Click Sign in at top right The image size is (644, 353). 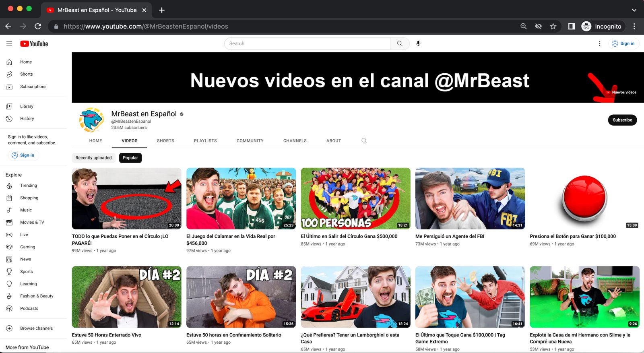623,43
